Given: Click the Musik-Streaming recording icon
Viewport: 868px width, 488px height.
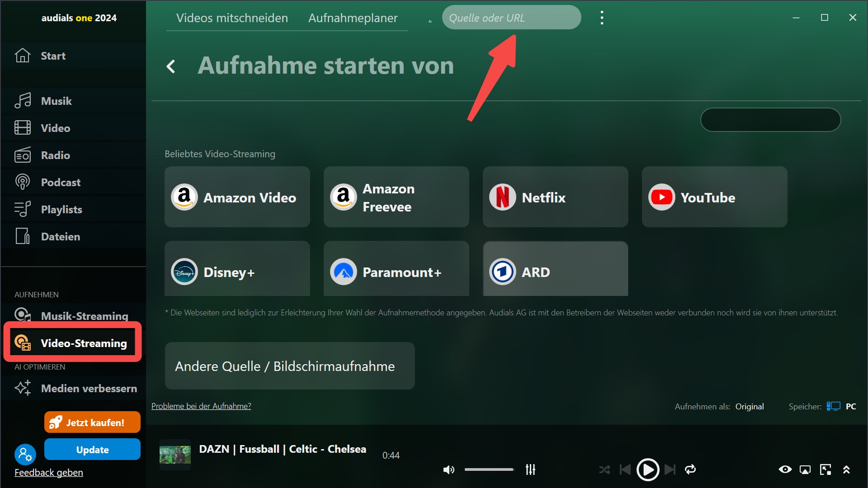Looking at the screenshot, I should 23,315.
